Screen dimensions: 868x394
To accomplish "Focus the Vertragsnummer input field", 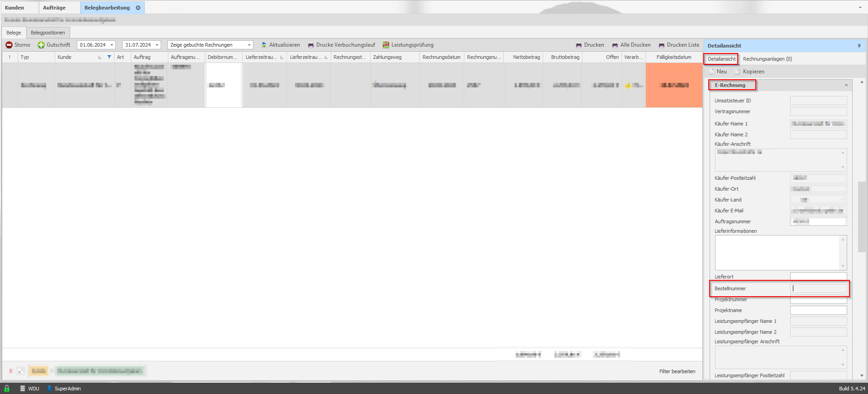I will click(x=818, y=111).
